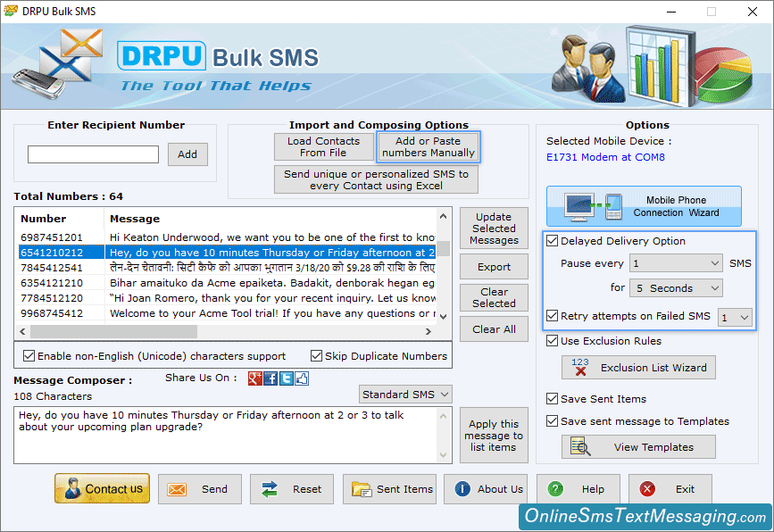
Task: Click the envelope icon on Send button
Action: 177,489
